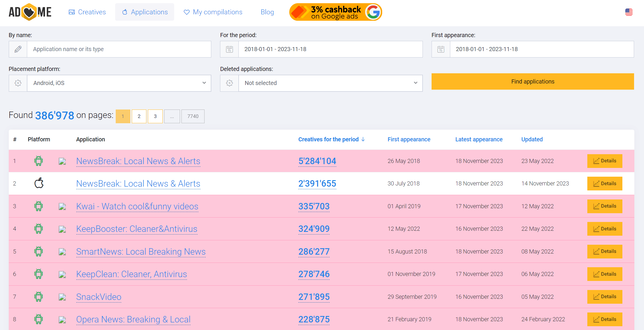Click the 'For the period' date field
This screenshot has width=644, height=330.
330,49
